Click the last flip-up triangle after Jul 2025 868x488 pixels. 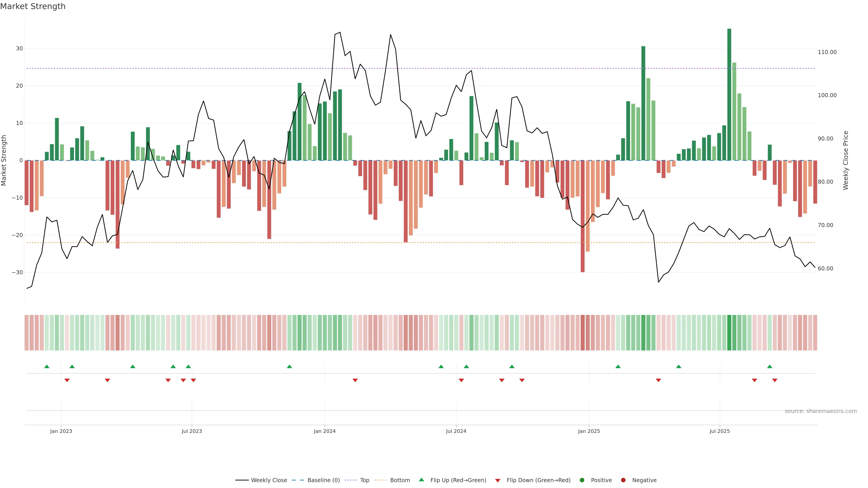(770, 366)
